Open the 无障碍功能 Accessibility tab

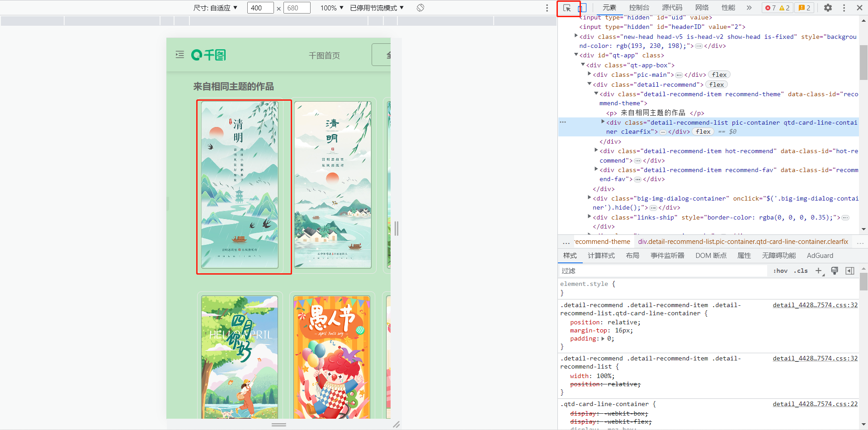[x=779, y=256]
